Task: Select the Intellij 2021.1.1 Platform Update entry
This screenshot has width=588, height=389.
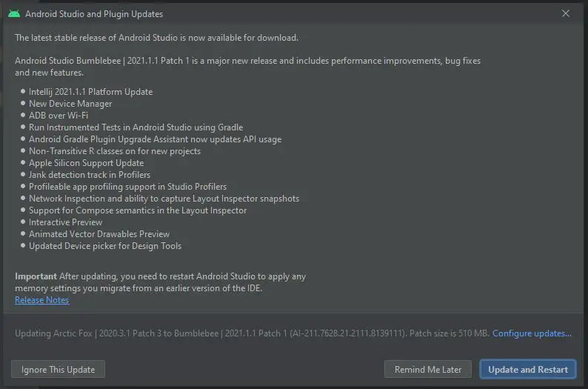Action: [x=91, y=92]
